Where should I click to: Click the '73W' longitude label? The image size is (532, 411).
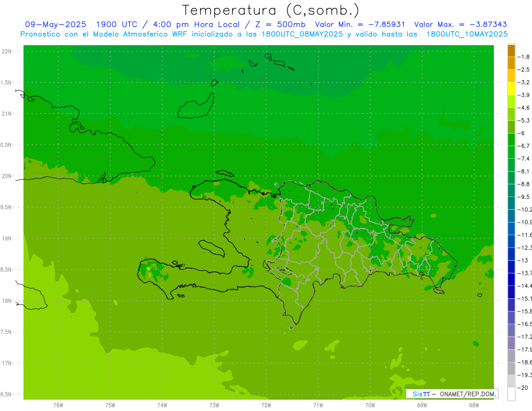point(214,405)
